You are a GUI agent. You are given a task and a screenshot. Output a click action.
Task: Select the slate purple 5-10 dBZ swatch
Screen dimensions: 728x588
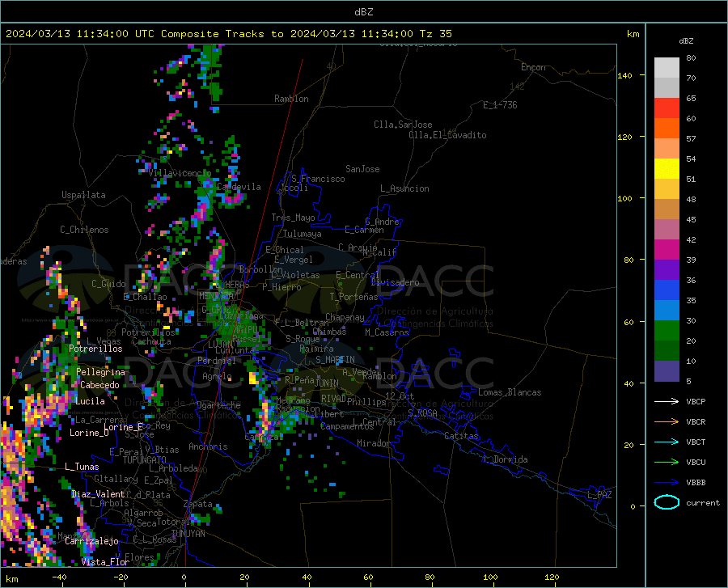tap(667, 371)
